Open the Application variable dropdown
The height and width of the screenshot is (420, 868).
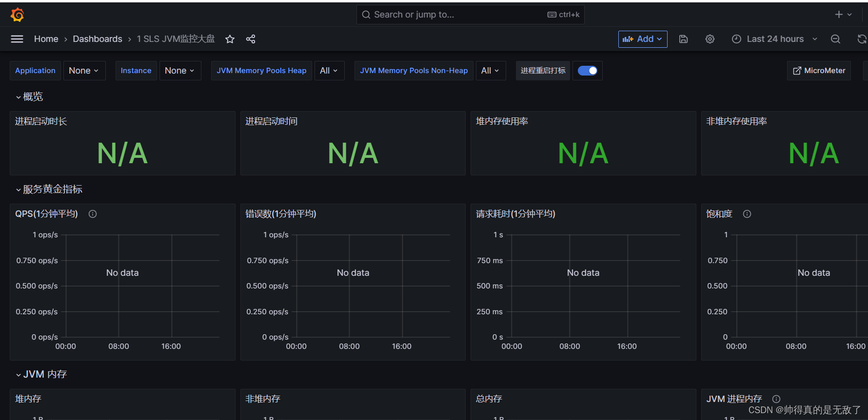click(84, 71)
